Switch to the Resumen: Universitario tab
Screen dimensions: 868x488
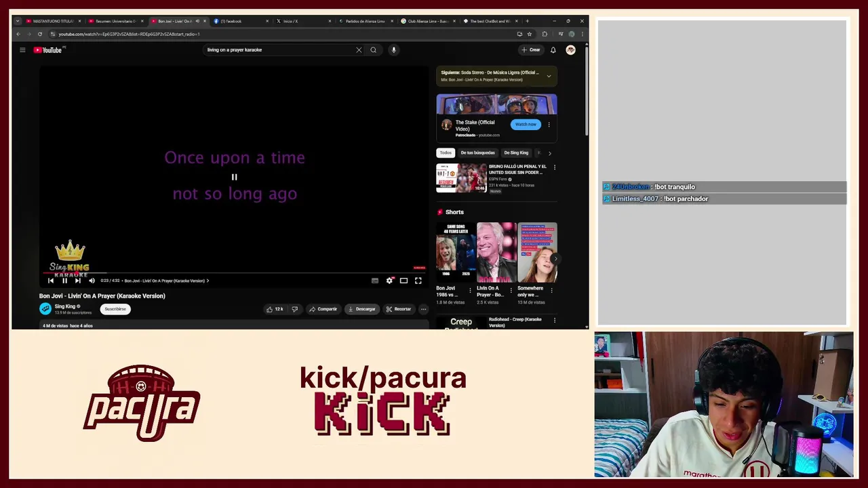[x=115, y=21]
